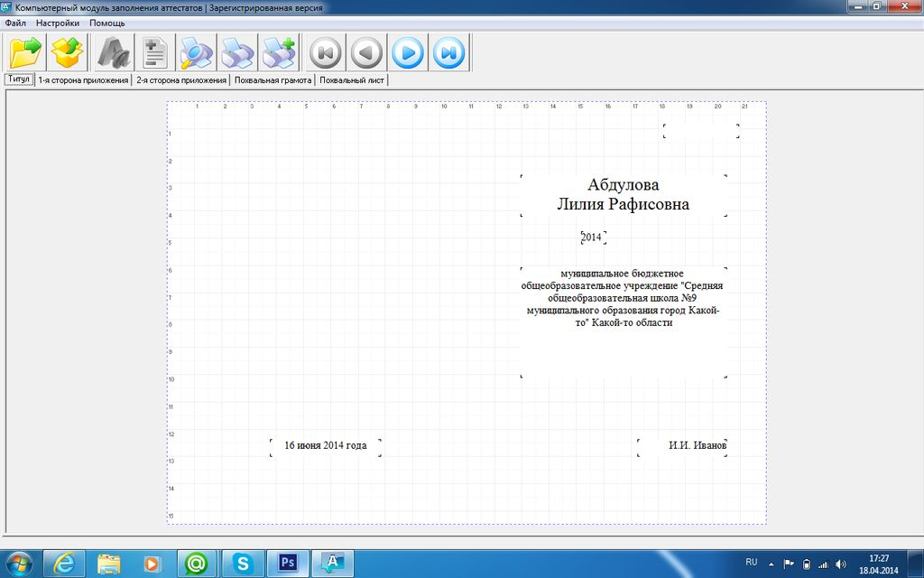Image resolution: width=924 pixels, height=578 pixels.
Task: Open the Похвальный лист tab
Action: 352,80
